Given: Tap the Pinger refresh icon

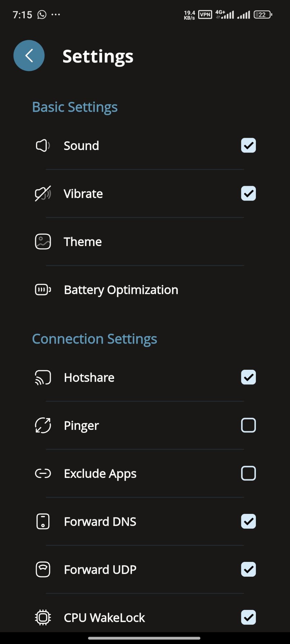Looking at the screenshot, I should click(x=43, y=425).
